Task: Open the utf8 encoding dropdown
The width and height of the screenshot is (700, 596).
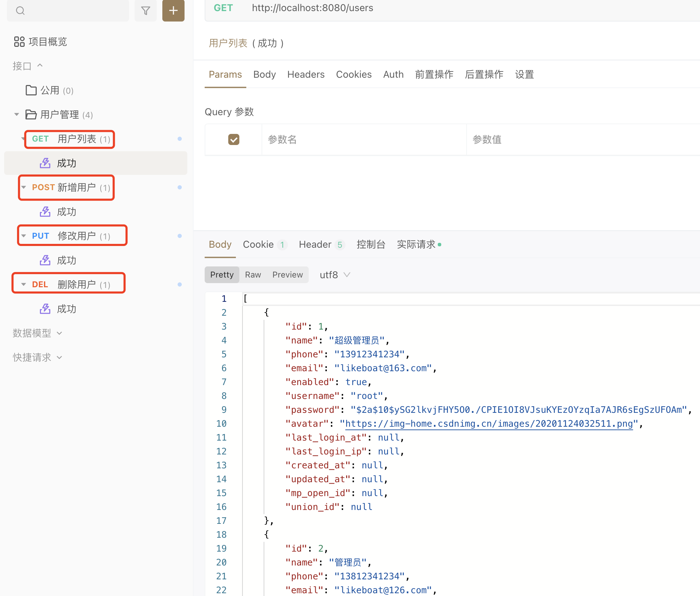Action: (335, 275)
